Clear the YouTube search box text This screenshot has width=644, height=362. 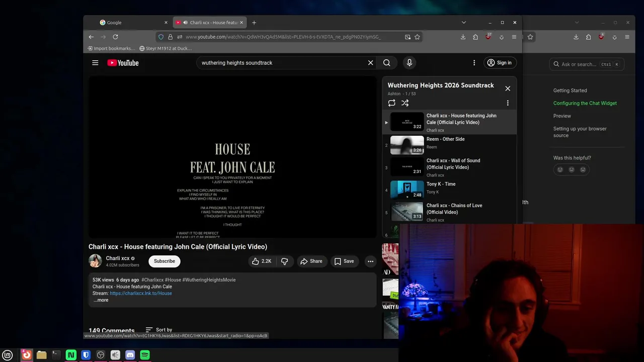(371, 63)
